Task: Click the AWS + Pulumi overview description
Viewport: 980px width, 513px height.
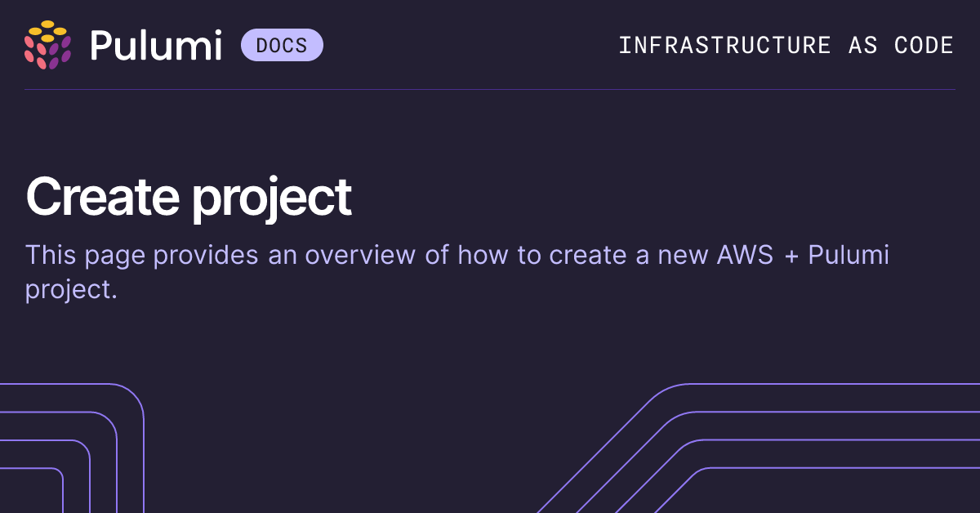Action: pyautogui.click(x=457, y=272)
